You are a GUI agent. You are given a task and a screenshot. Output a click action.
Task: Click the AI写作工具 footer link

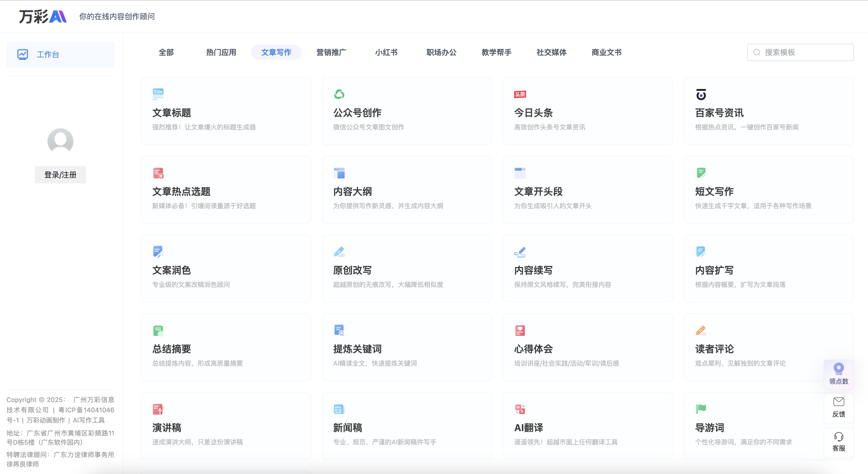pyautogui.click(x=89, y=420)
